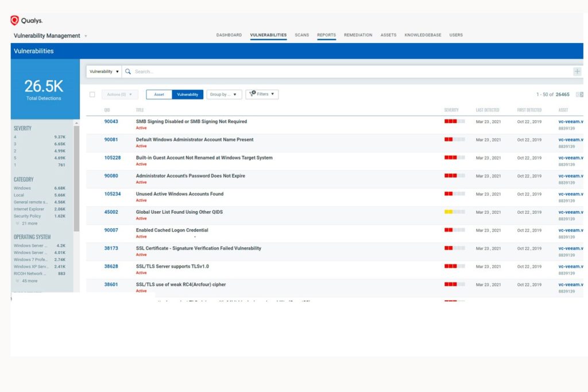Click severity bar for SSL/TLS Server supports TLSv1.0
Viewport: 588px width, 392px height.
pyautogui.click(x=455, y=266)
